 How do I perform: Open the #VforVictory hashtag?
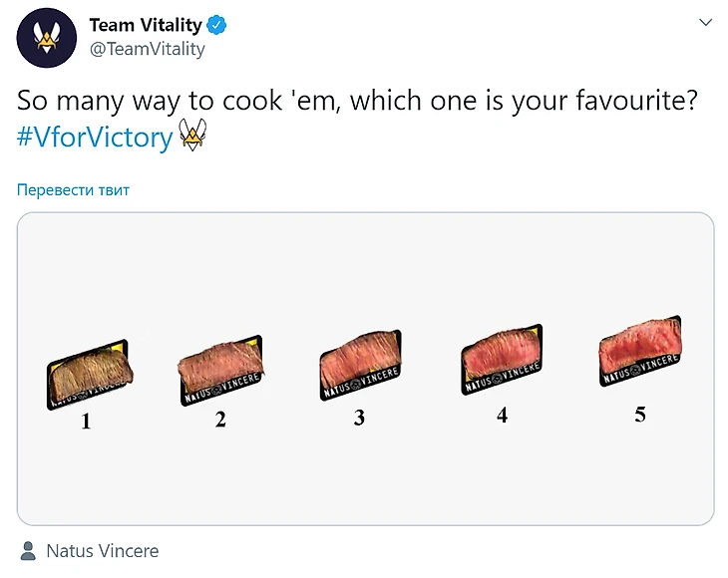[95, 137]
